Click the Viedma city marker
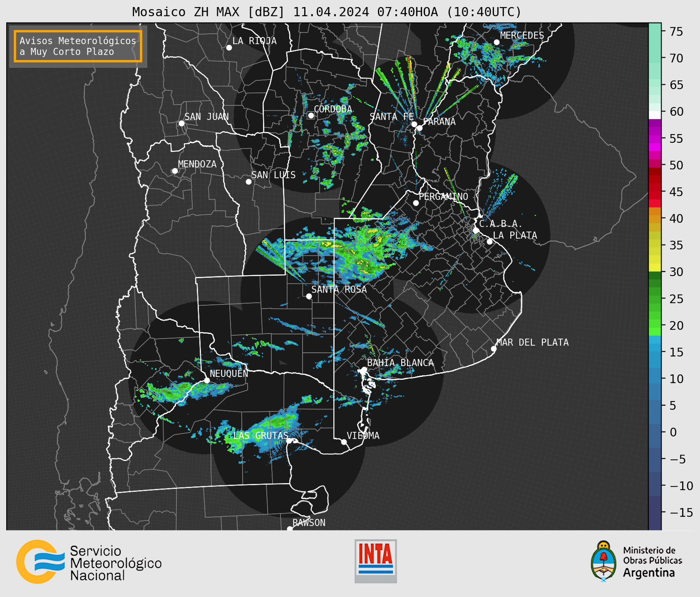Viewport: 700px width, 597px height. point(344,442)
